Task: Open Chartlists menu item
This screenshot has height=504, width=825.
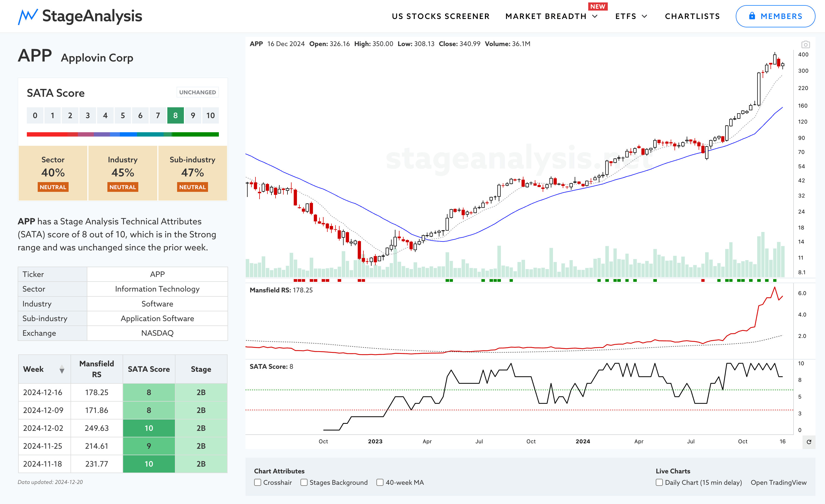Action: (692, 16)
